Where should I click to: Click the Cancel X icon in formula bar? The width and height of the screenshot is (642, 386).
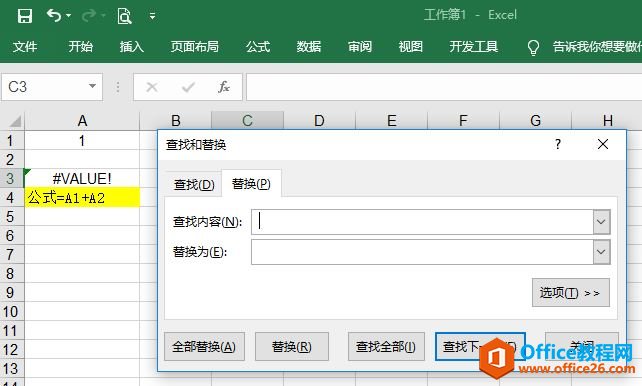[152, 87]
